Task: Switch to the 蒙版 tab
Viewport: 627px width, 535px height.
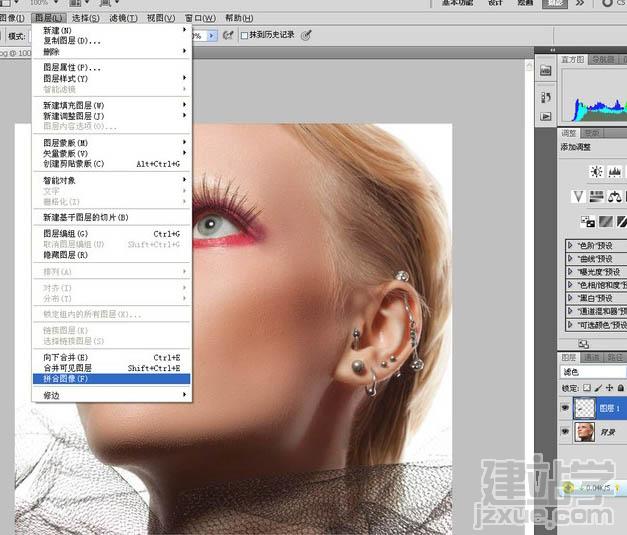Action: click(x=591, y=133)
